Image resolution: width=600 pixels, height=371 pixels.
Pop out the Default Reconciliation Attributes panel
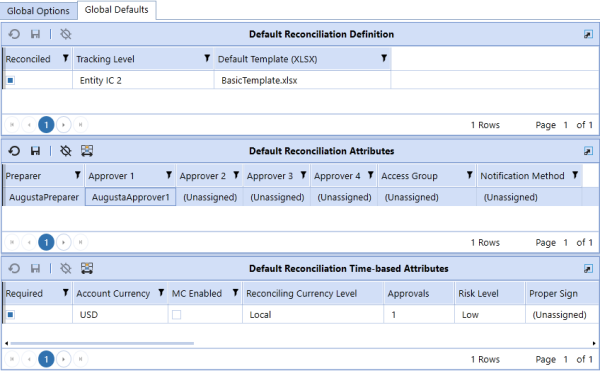coord(588,151)
